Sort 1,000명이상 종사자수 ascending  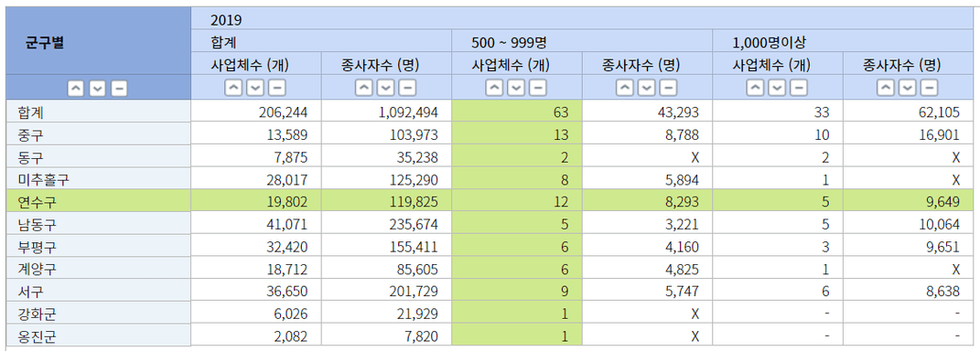pyautogui.click(x=887, y=88)
